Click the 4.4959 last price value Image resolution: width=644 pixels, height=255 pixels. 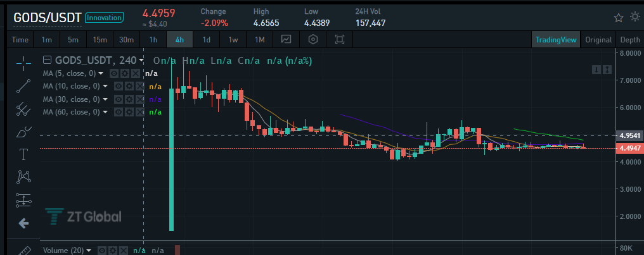click(x=159, y=13)
